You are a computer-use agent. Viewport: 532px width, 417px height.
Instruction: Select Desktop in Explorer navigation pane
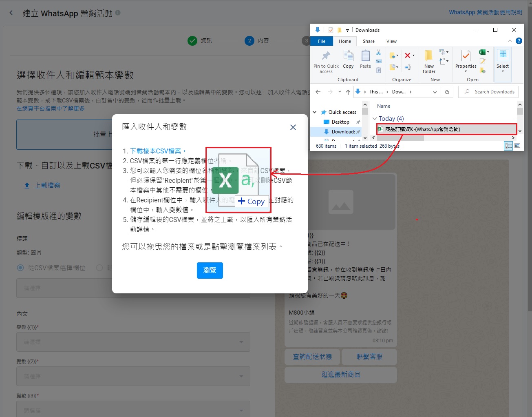(340, 122)
